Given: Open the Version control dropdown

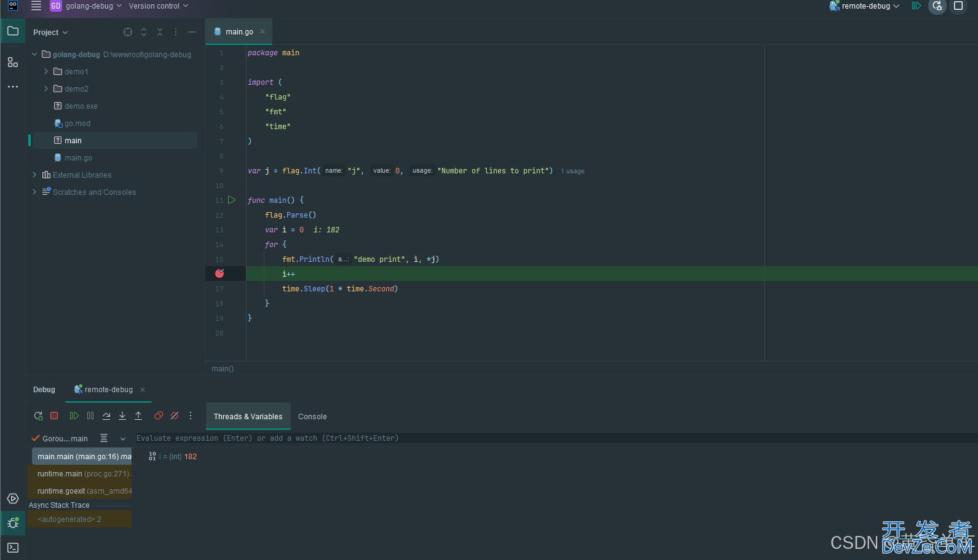Looking at the screenshot, I should pos(159,6).
